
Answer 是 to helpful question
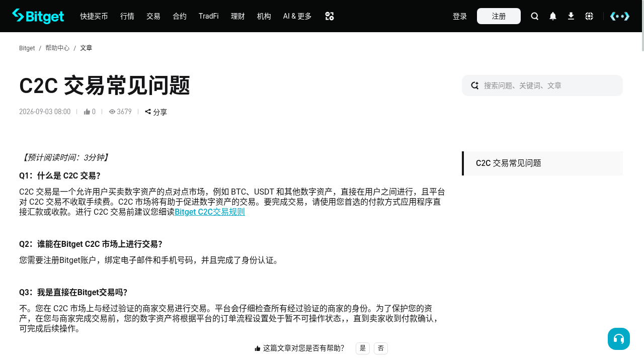coord(363,348)
